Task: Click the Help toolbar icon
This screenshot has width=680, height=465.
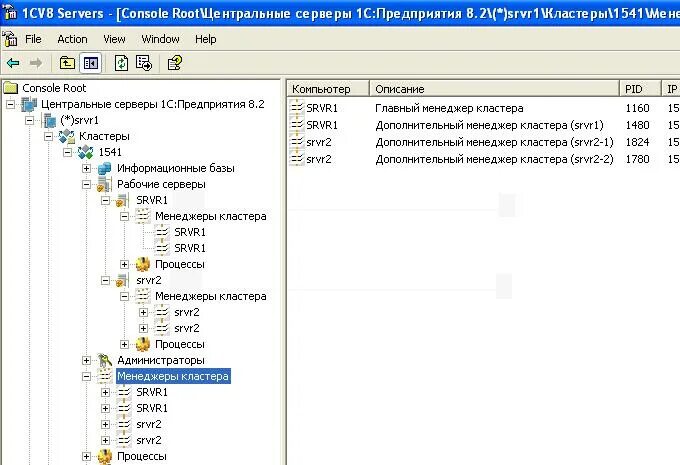Action: tap(175, 63)
